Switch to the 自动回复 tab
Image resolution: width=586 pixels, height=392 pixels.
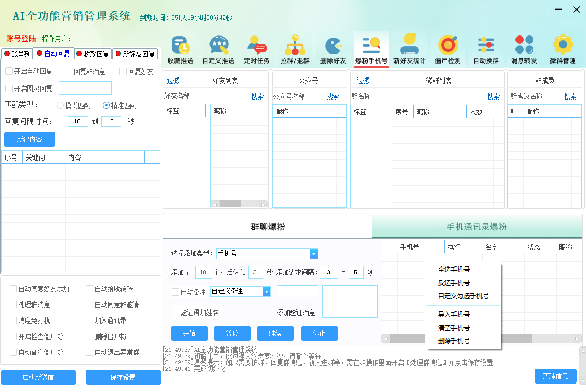(54, 54)
